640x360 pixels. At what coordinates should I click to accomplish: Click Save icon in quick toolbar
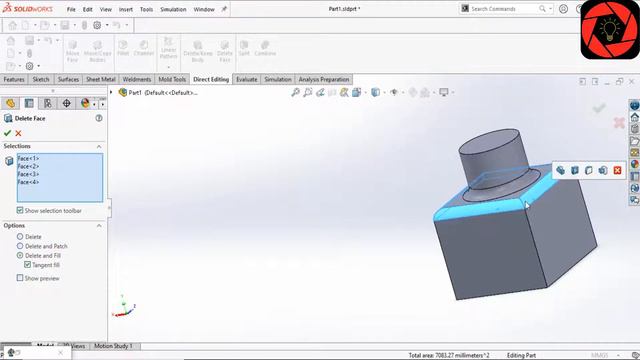(x=65, y=25)
